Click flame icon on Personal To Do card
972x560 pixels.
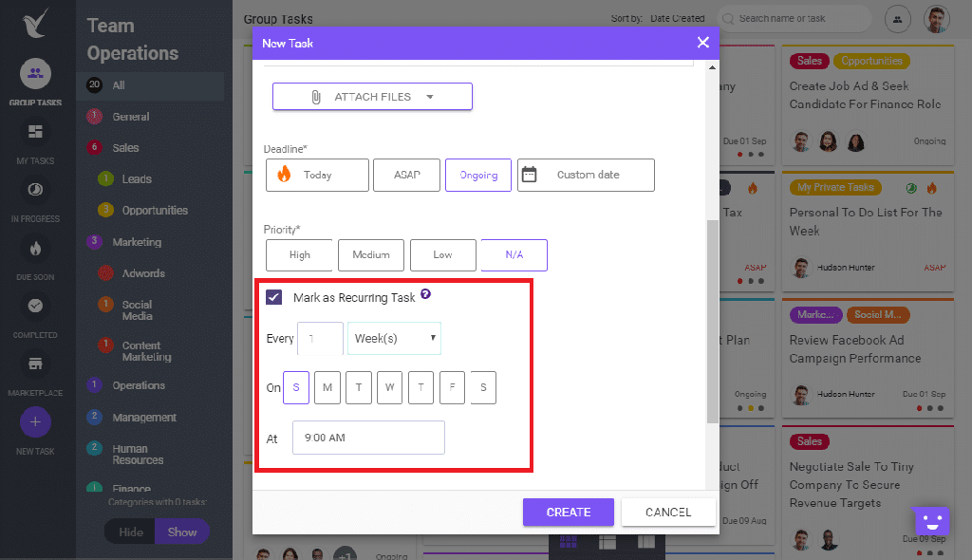[932, 188]
